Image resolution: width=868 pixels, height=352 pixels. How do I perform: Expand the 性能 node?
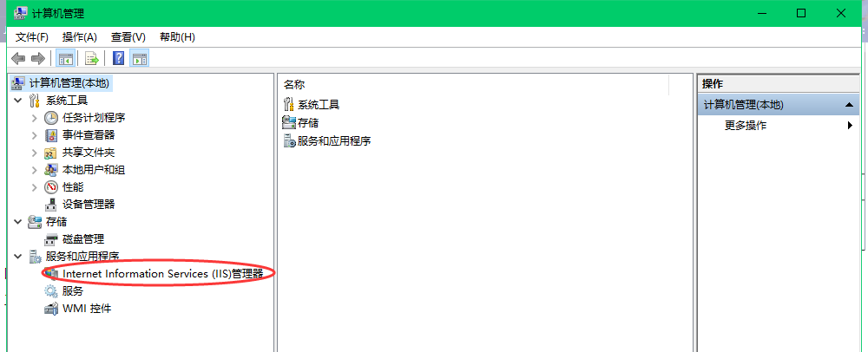point(35,187)
